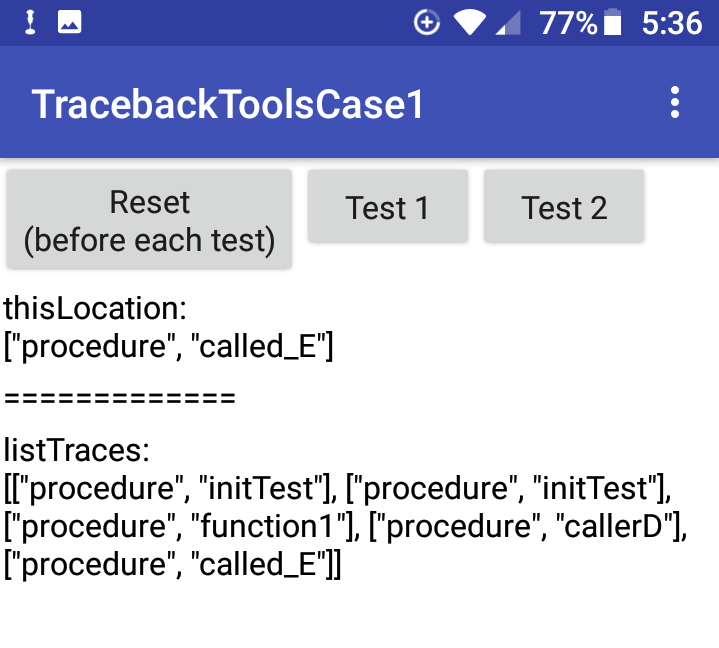The image size is (719, 648).
Task: Tap the 77% battery percentage
Action: tap(568, 23)
